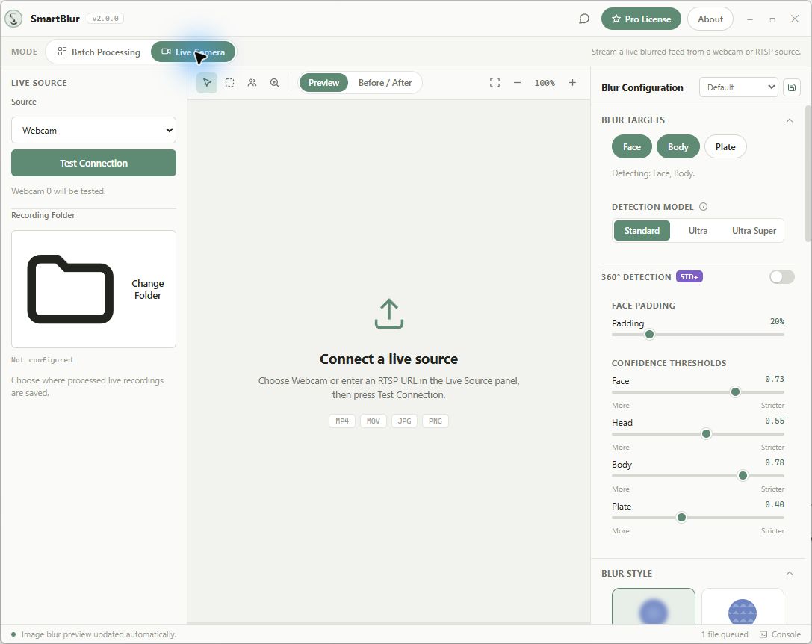Screen dimensions: 812x644
Task: Click the v2.0.0 version badge
Action: [105, 19]
